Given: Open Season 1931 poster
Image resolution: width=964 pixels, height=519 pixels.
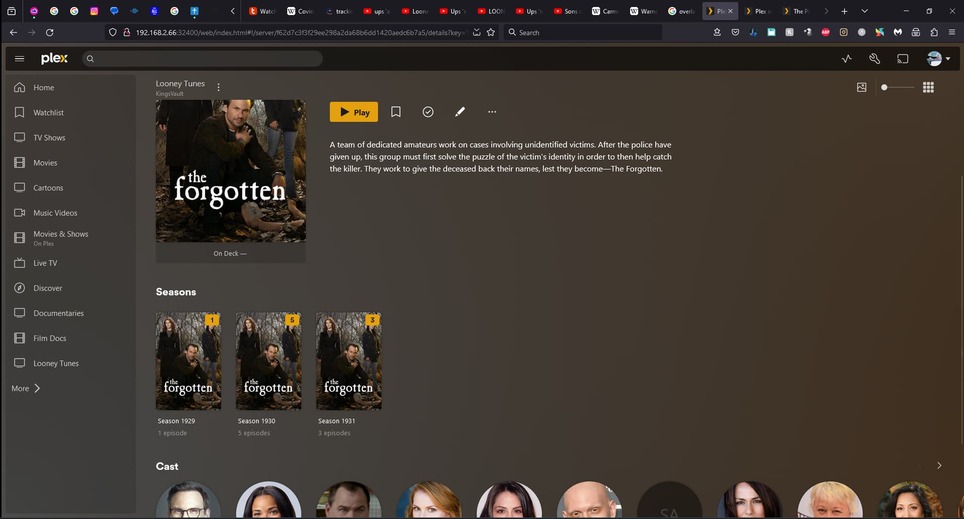Looking at the screenshot, I should (x=349, y=361).
